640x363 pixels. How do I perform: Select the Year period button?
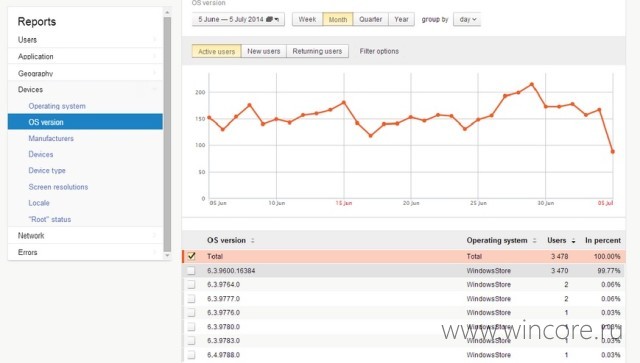point(401,19)
